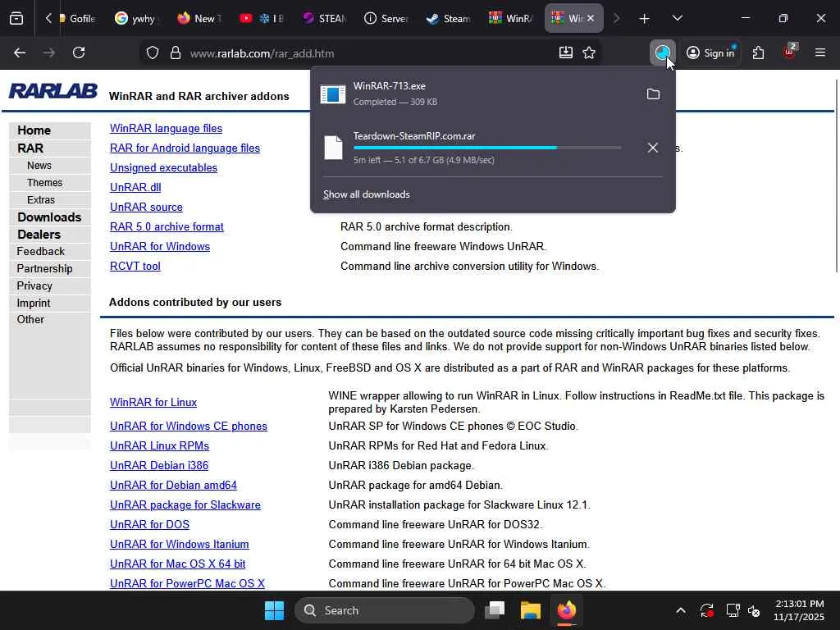840x630 pixels.
Task: Open Imprint in the sidebar
Action: coord(33,303)
